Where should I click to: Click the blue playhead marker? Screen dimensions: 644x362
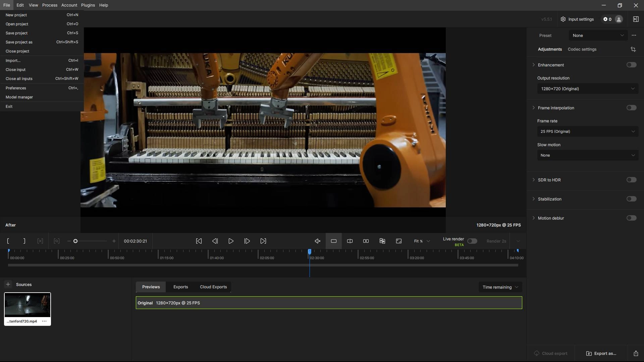pyautogui.click(x=310, y=251)
